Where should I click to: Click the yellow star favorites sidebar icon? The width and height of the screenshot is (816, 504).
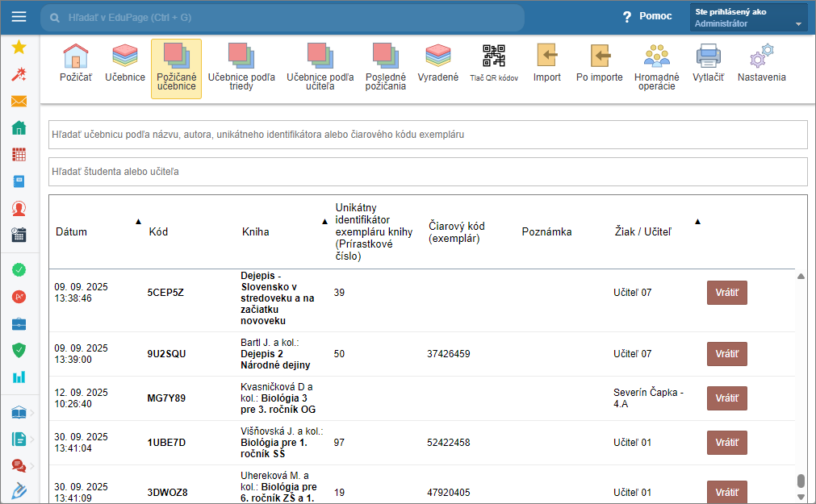tap(19, 47)
